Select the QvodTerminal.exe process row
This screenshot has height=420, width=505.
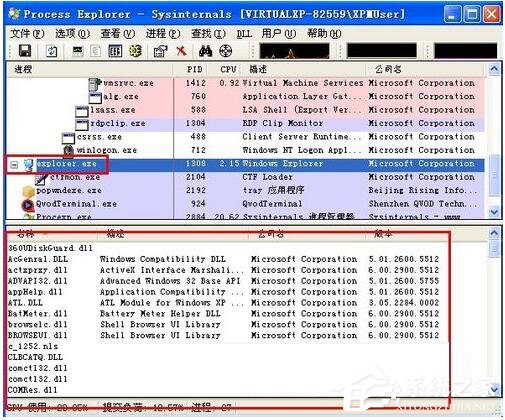245,204
